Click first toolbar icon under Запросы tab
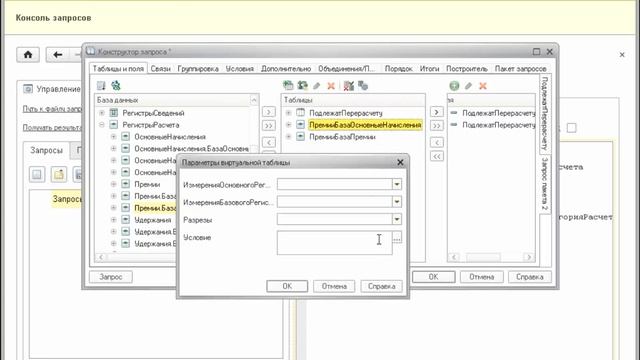 tap(37, 175)
